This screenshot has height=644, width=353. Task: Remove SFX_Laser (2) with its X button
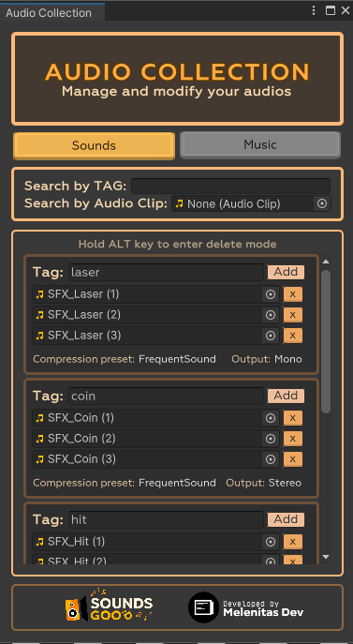pos(293,315)
